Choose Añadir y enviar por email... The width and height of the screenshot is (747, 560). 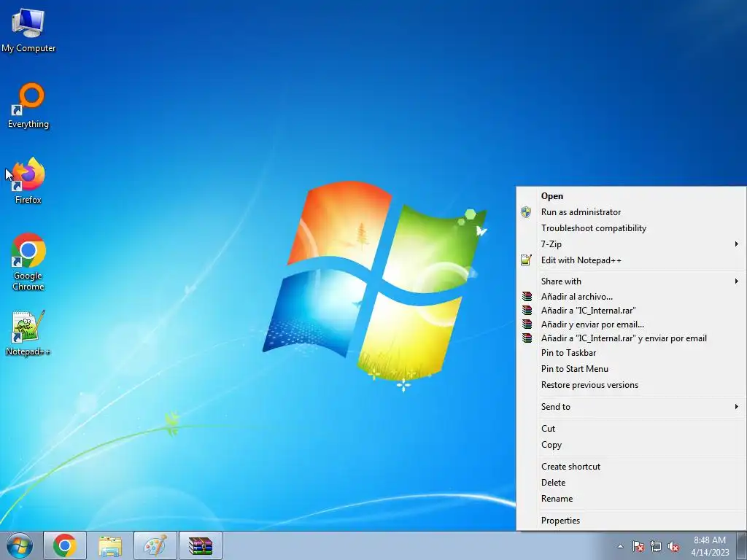pos(631,324)
